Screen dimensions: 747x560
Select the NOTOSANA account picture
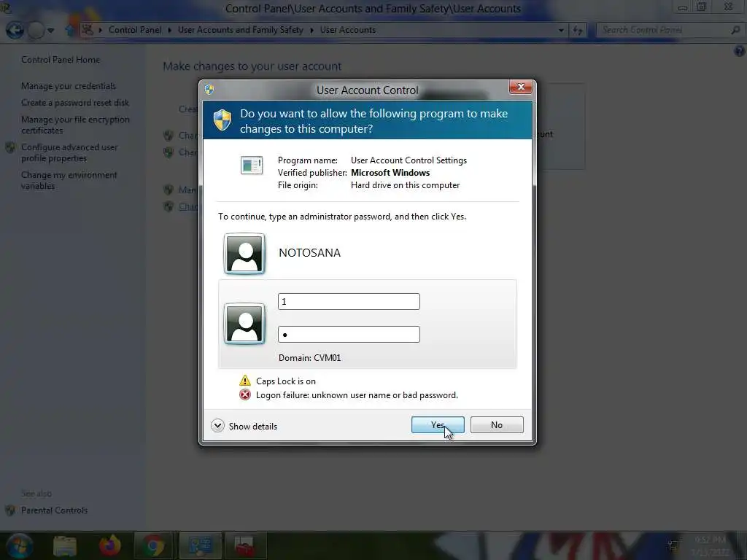point(244,254)
